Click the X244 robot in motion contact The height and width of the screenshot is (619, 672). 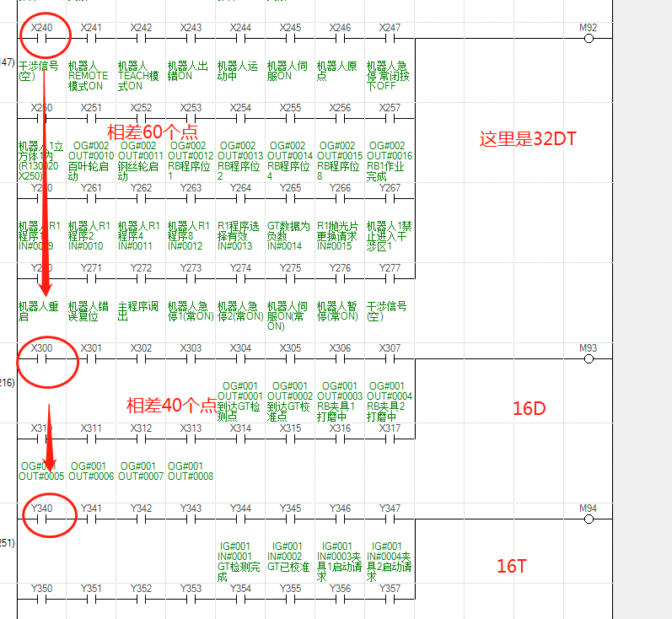point(240,39)
